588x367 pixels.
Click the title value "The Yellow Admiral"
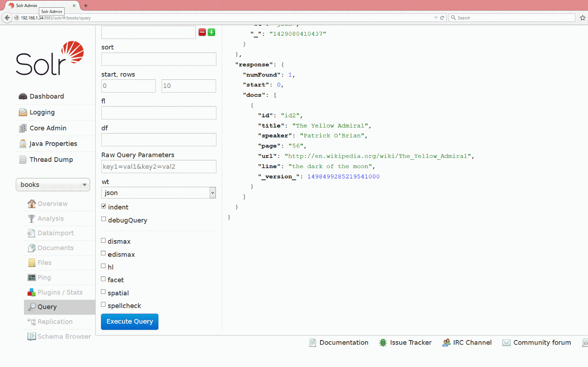click(330, 126)
